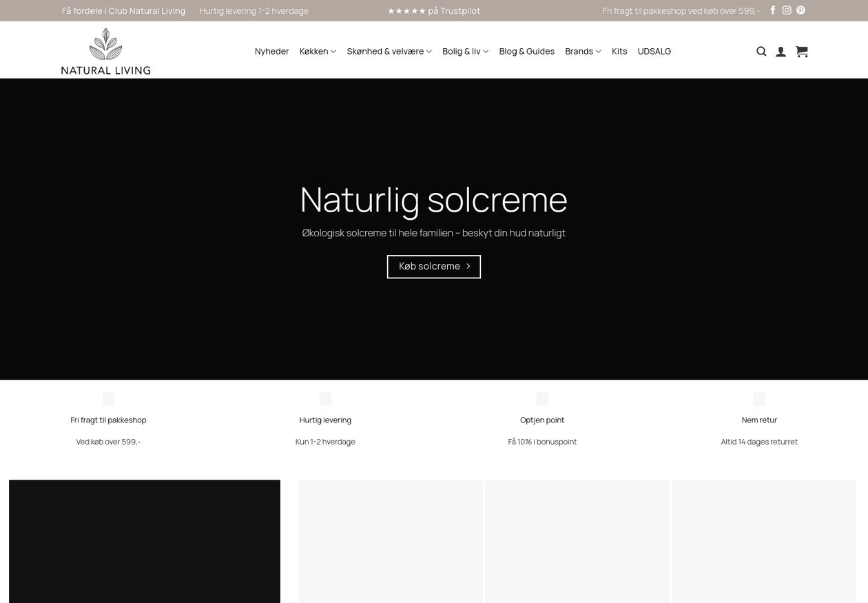Open the Blog & Guides page
The image size is (868, 603).
tap(526, 51)
